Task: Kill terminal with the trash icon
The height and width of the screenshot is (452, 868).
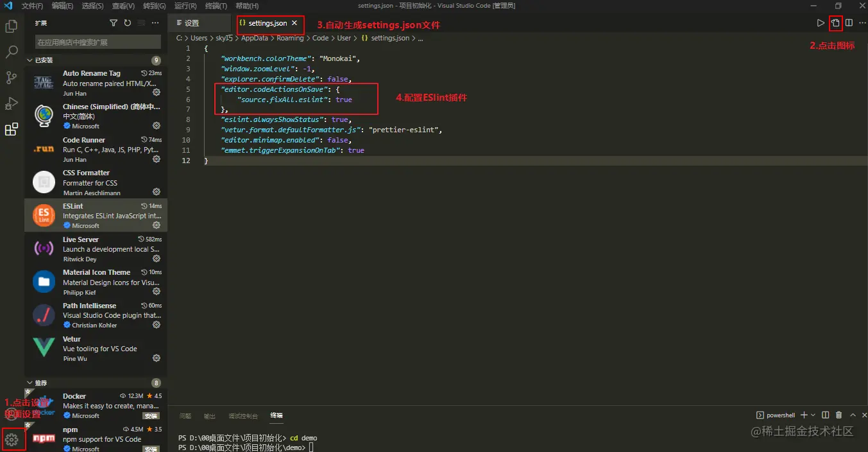Action: 839,415
